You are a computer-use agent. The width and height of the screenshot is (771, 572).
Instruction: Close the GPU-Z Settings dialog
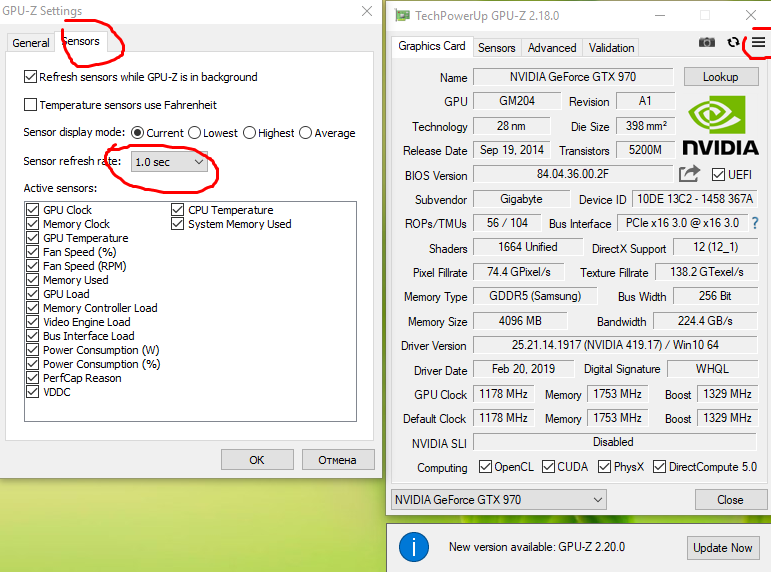pyautogui.click(x=367, y=11)
